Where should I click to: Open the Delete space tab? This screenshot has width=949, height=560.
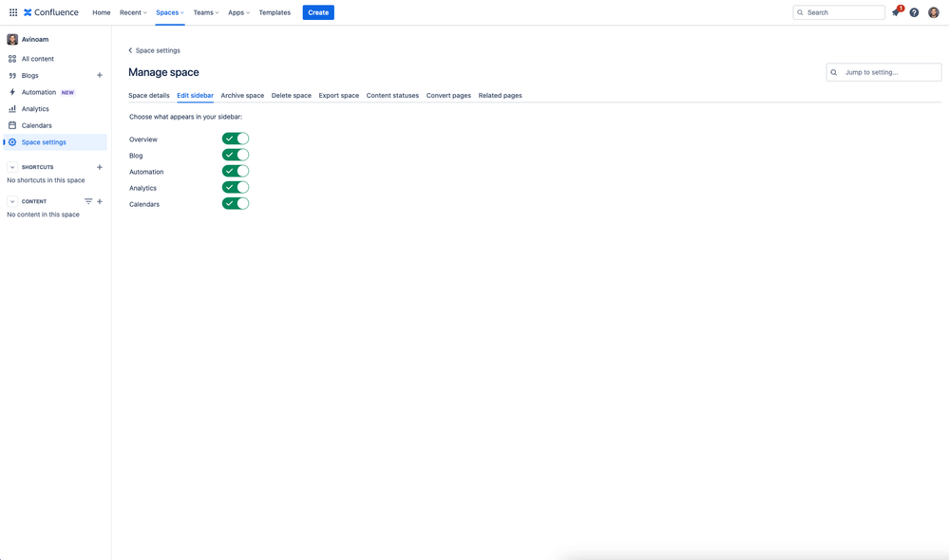coord(291,95)
